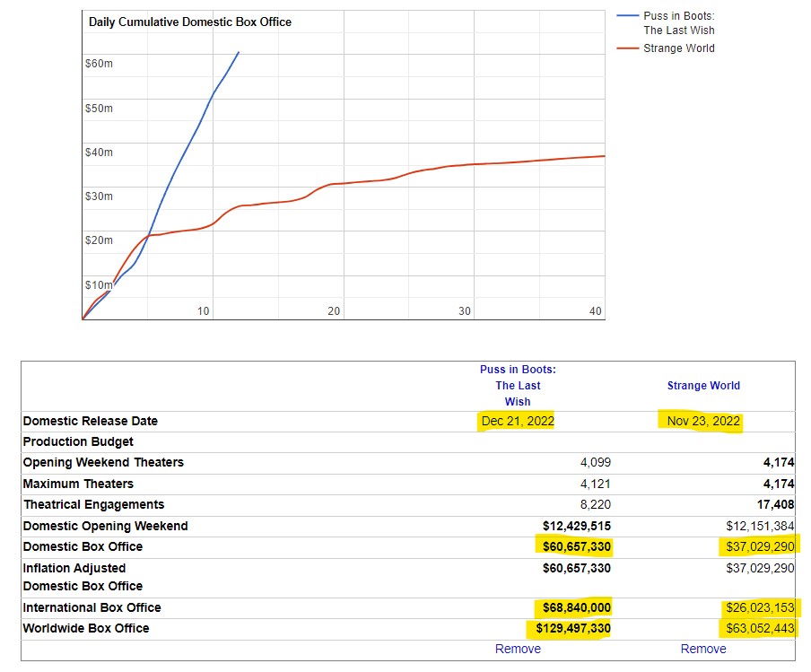This screenshot has width=811, height=672.
Task: Select the highlighted value $37,029,290
Action: coord(760,546)
